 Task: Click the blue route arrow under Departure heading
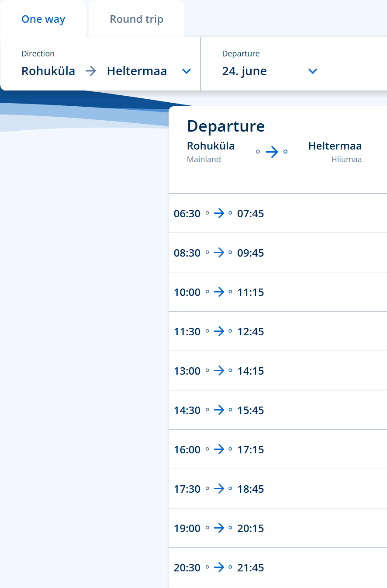pyautogui.click(x=272, y=152)
